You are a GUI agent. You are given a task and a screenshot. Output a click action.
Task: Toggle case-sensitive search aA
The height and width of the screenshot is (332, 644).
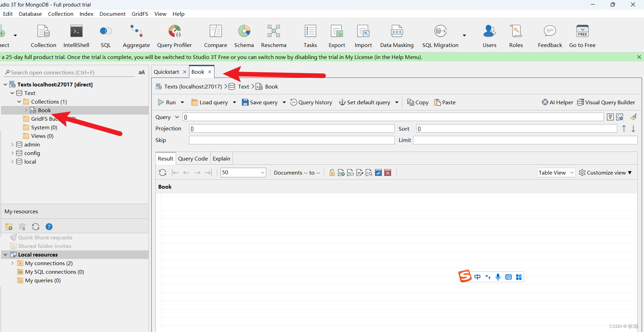[141, 72]
